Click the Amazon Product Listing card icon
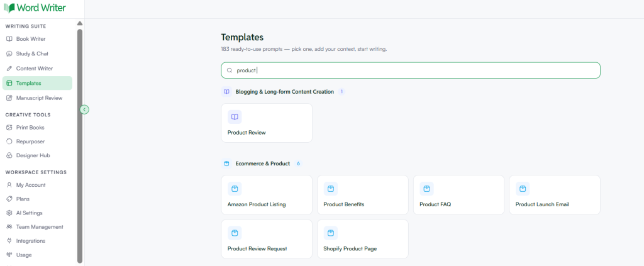This screenshot has height=266, width=644. point(235,189)
